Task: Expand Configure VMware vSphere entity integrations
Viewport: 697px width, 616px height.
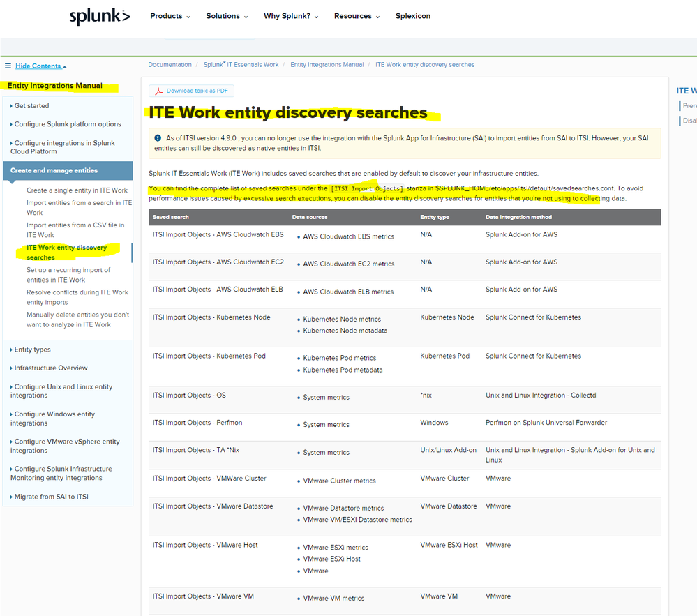Action: (x=65, y=446)
